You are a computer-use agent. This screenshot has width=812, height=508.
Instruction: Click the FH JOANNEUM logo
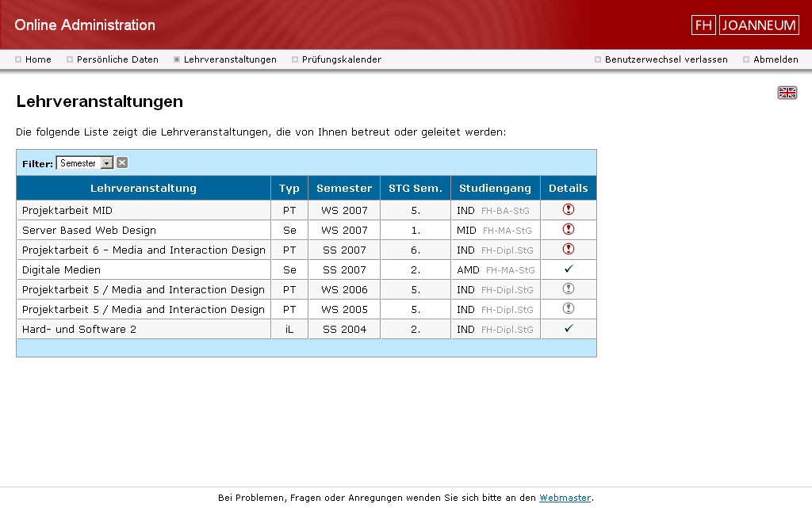745,25
